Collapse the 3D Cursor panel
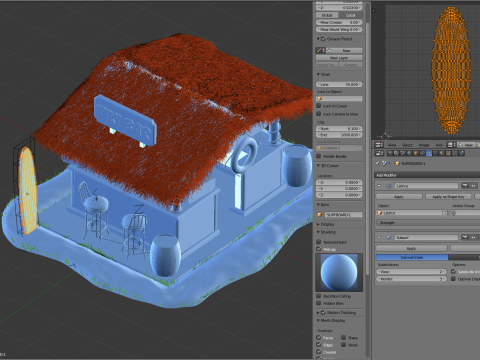 pyautogui.click(x=318, y=166)
